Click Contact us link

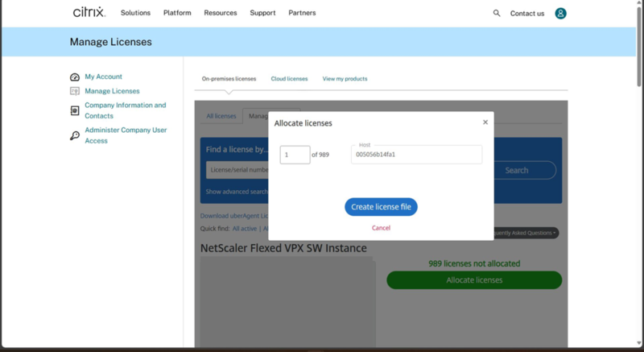(527, 14)
